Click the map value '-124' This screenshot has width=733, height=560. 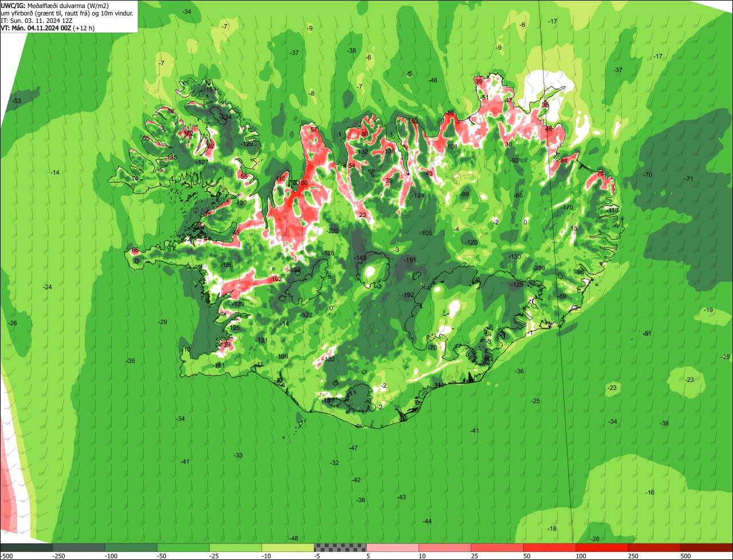pyautogui.click(x=419, y=196)
